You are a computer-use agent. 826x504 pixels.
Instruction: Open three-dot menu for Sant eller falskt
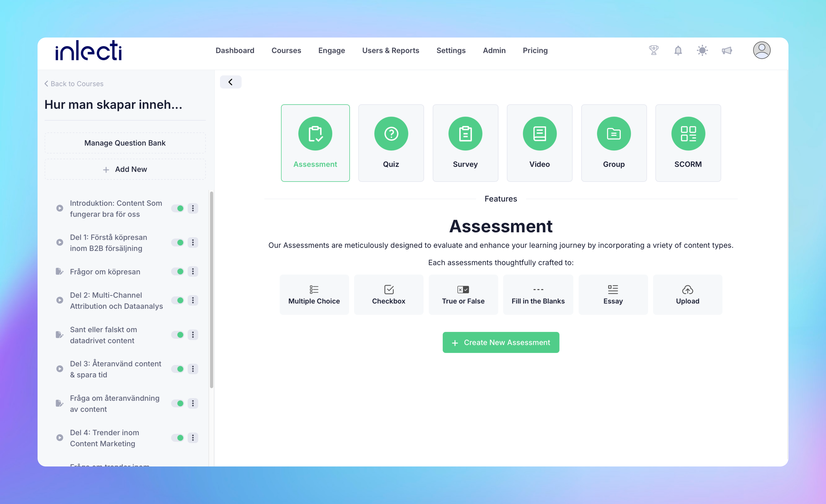(x=193, y=335)
